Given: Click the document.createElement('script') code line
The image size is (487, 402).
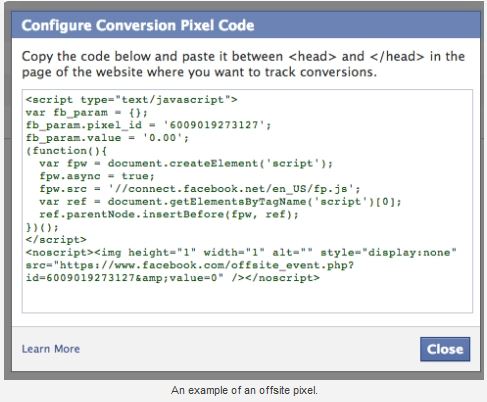Looking at the screenshot, I should [186, 163].
